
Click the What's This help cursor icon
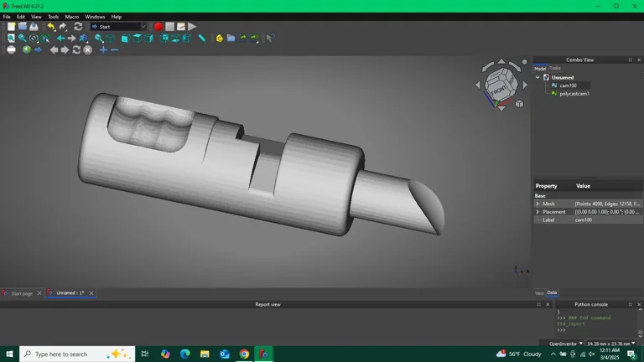(270, 39)
